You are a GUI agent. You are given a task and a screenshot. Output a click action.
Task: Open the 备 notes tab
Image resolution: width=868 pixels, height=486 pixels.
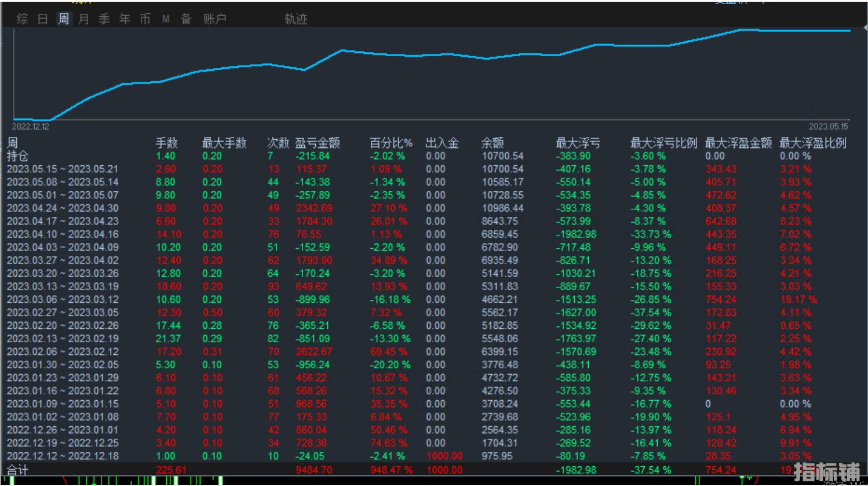pos(186,19)
